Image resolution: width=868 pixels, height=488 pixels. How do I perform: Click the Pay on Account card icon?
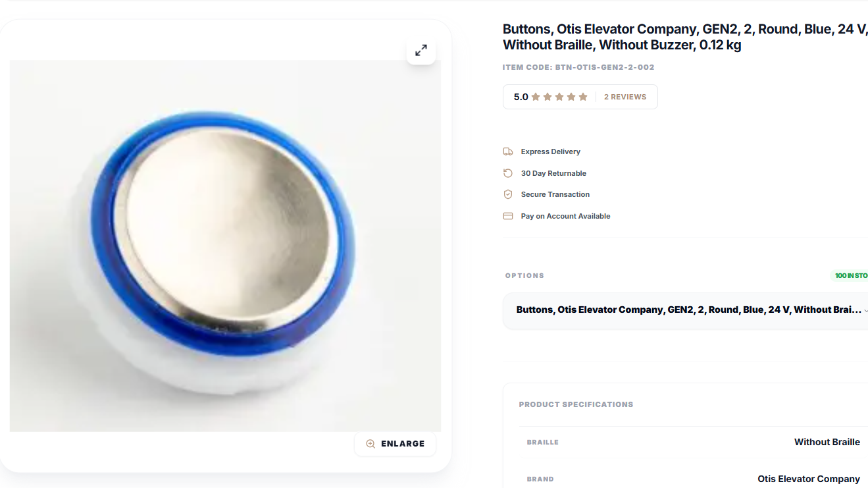[508, 216]
